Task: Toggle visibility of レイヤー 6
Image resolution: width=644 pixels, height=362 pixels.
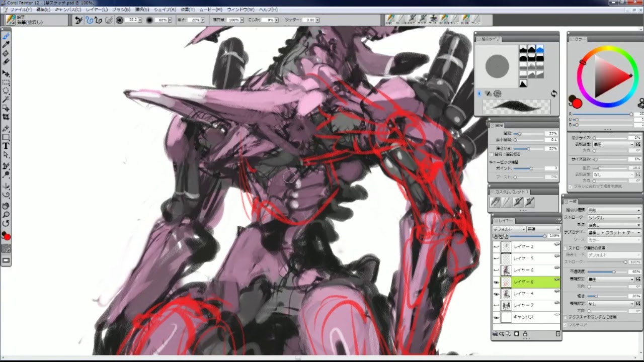Action: (x=497, y=270)
